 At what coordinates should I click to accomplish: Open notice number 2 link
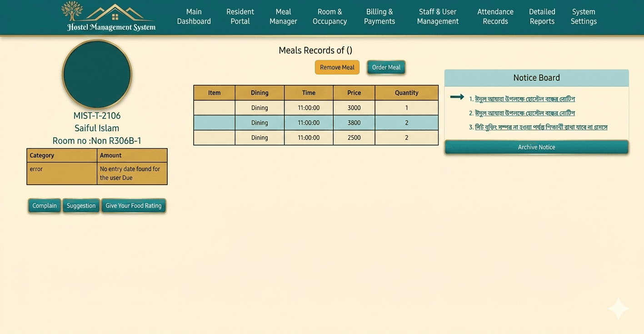(525, 113)
